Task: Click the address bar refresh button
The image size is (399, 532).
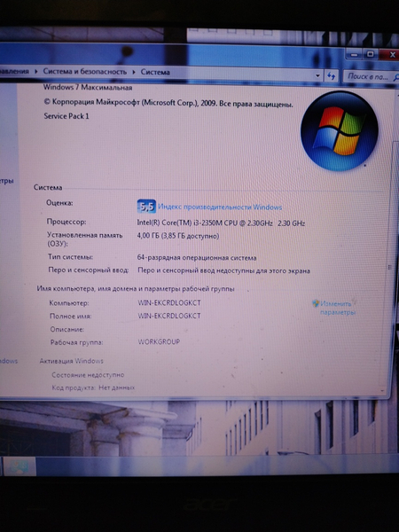Action: [331, 76]
